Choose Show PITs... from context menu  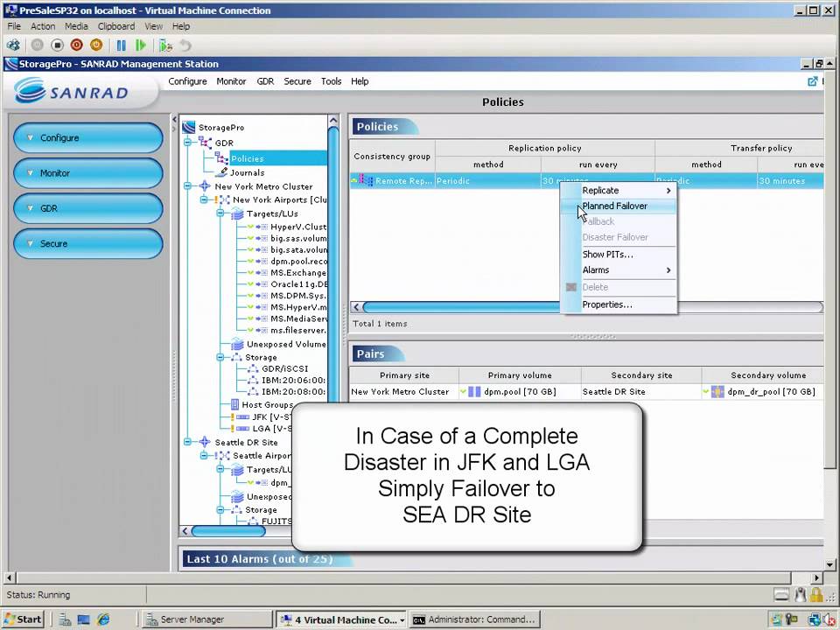click(x=619, y=254)
